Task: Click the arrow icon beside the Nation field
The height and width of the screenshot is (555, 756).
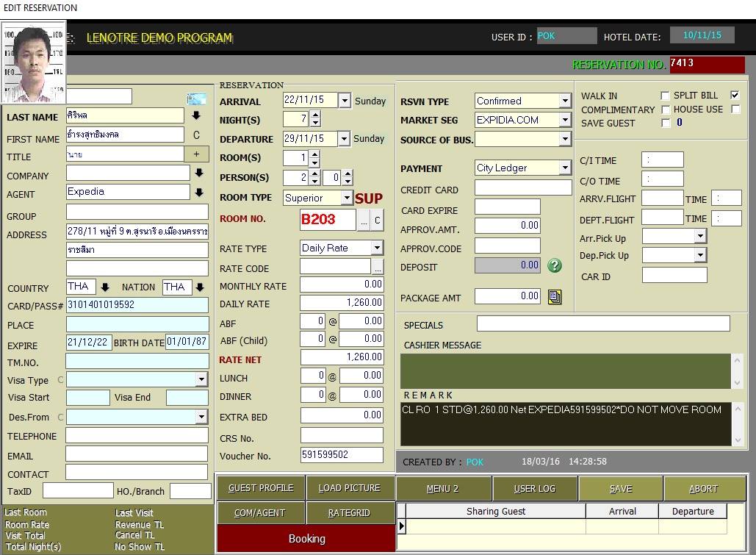Action: 200,287
